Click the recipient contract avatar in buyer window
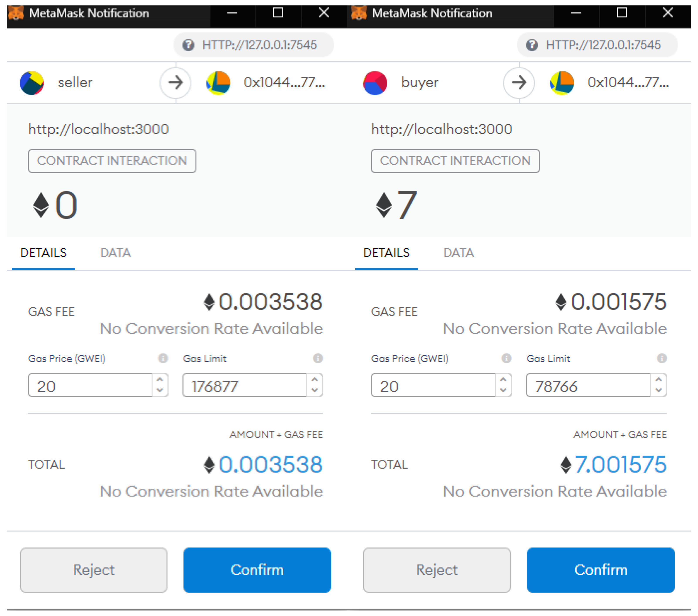698x616 pixels. pyautogui.click(x=561, y=83)
